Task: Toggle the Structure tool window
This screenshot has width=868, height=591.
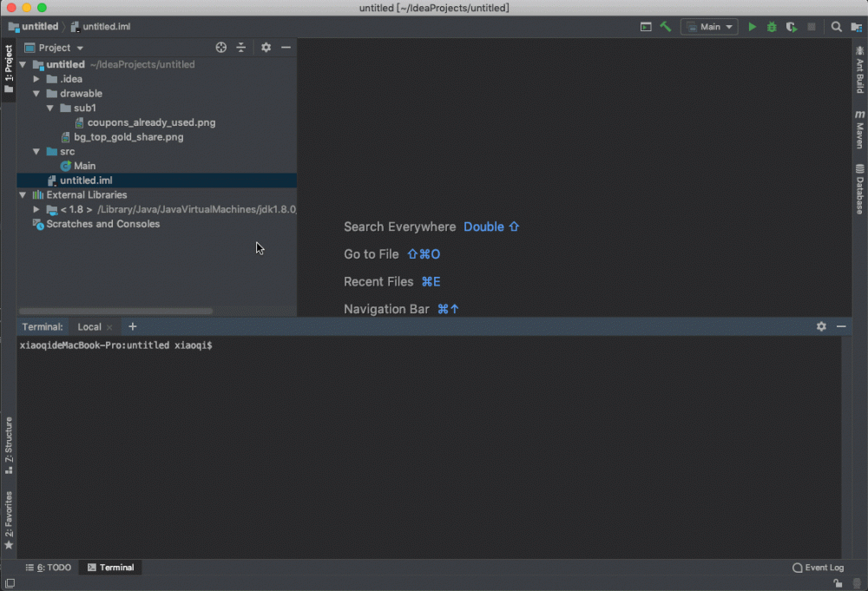Action: (x=9, y=443)
